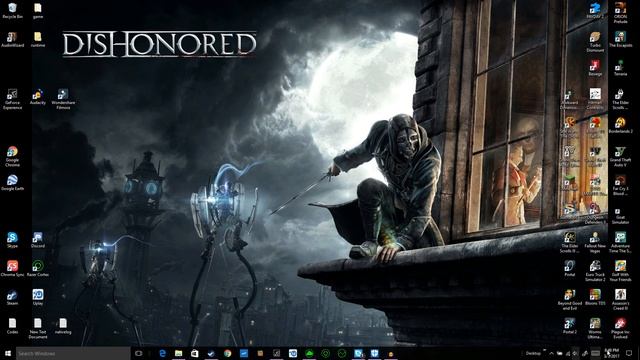Launch The Escapists desktop shortcut
The height and width of the screenshot is (360, 640).
pos(620,40)
